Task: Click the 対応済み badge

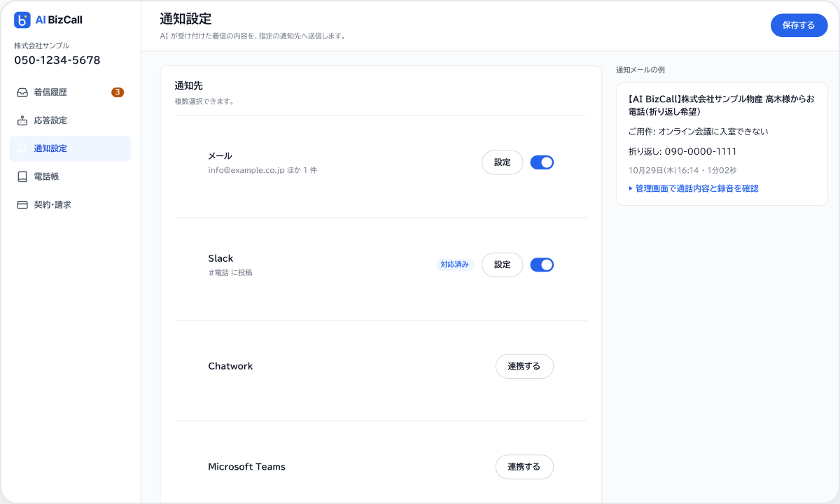Action: 455,265
